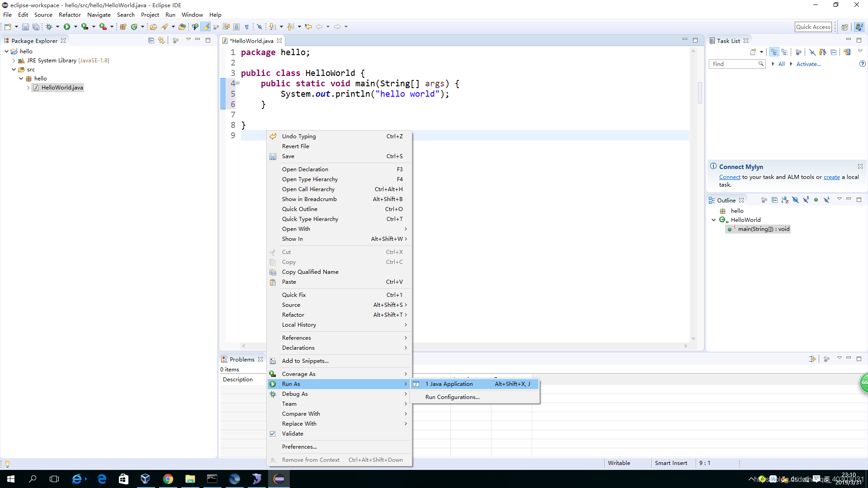868x488 pixels.
Task: Click the Quick Access search box
Action: (x=813, y=27)
